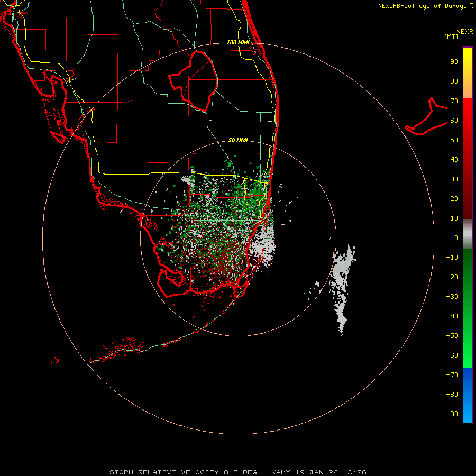
Task: Click the NEXR label above color scale
Action: click(x=465, y=32)
